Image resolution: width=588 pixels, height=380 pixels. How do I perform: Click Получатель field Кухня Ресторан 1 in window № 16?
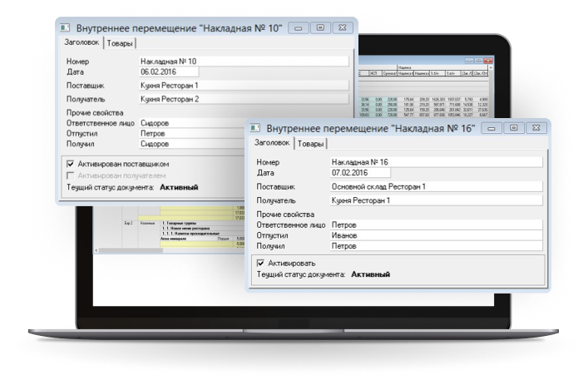(x=437, y=200)
